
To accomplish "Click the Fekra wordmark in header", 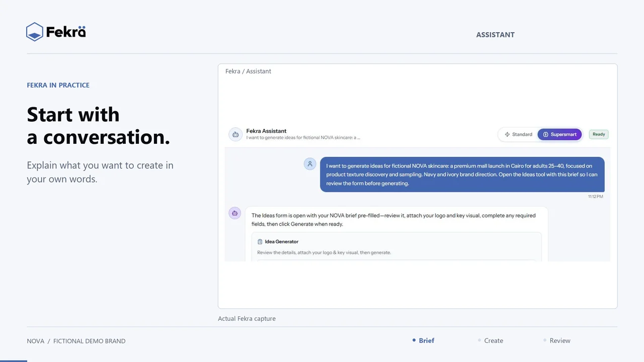I will coord(66,32).
